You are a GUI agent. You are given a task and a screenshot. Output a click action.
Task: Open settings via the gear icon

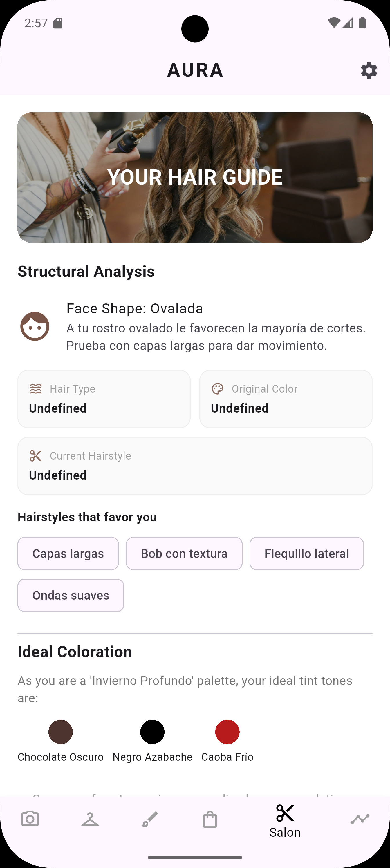click(x=369, y=70)
